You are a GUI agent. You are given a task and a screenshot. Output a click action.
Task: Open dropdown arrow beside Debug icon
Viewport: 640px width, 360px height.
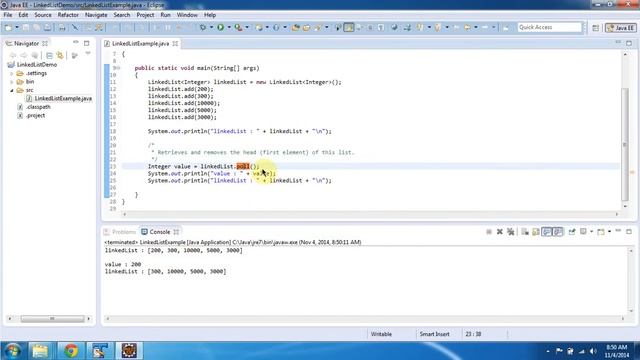coord(211,27)
